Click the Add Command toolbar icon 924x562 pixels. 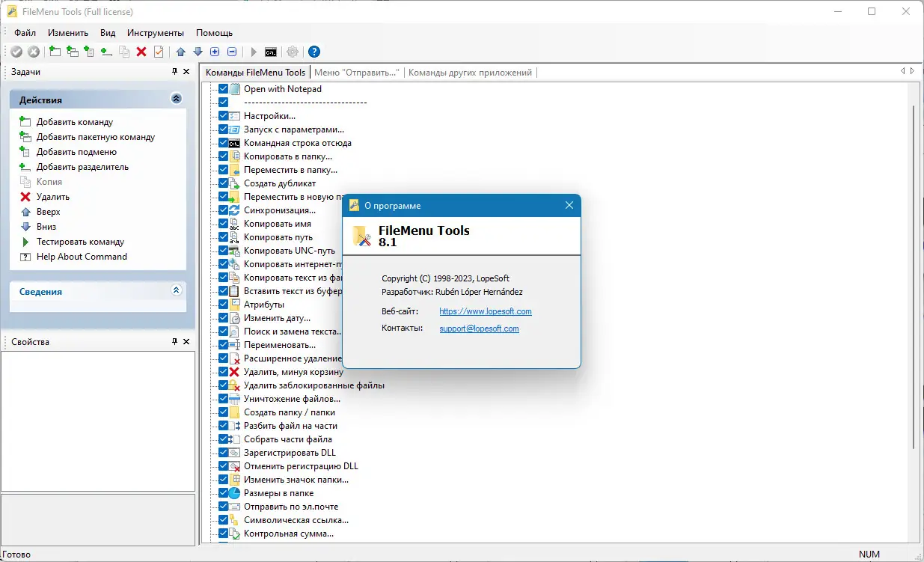click(55, 52)
